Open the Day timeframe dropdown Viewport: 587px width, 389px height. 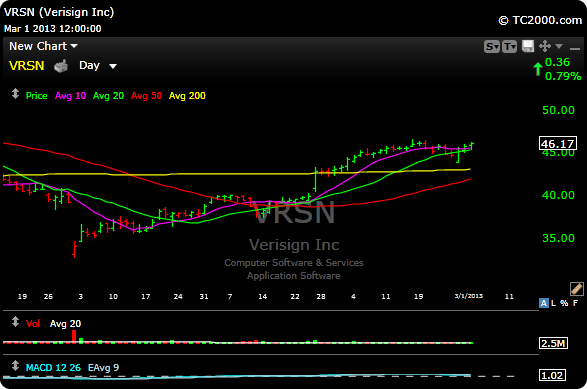point(98,66)
